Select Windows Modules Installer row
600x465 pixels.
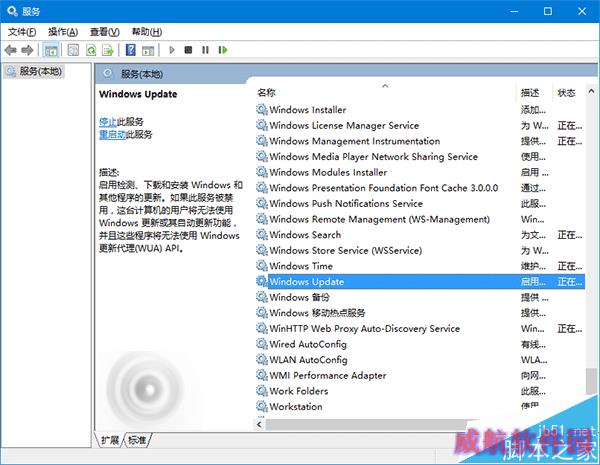[420, 172]
